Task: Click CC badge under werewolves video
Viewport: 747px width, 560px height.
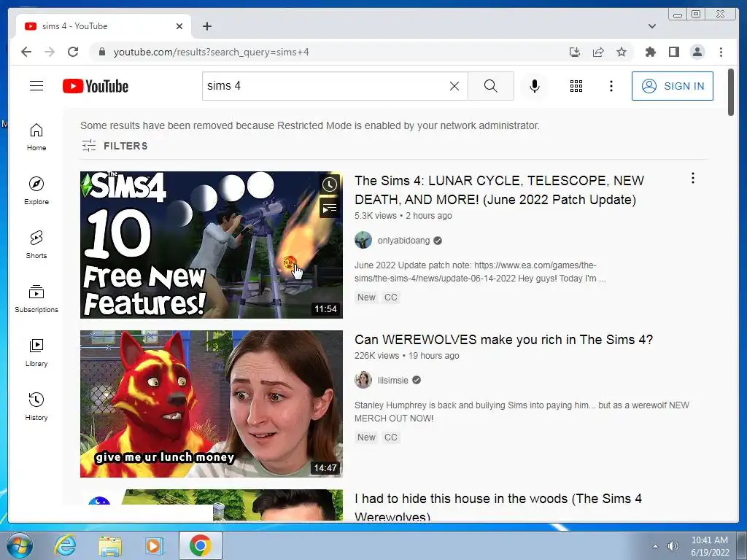Action: coord(391,437)
